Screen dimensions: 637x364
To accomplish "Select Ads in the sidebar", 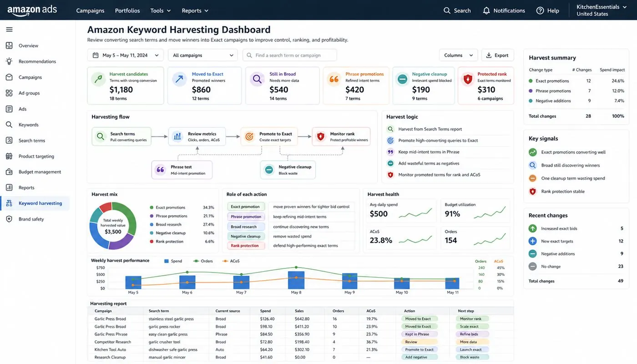I will tap(35, 109).
